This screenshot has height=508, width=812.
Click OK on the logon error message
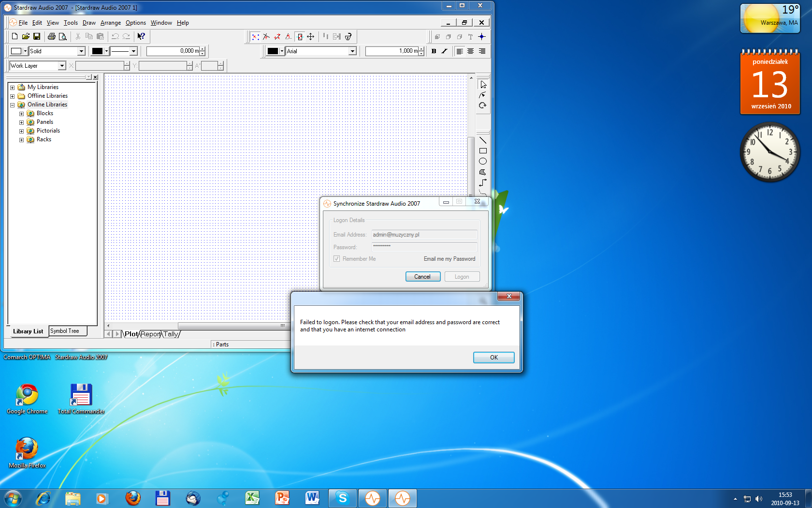(x=493, y=358)
